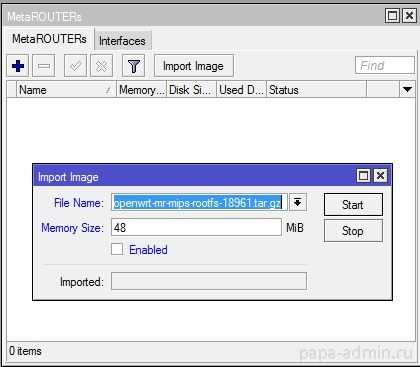Image resolution: width=420 pixels, height=367 pixels.
Task: Sort by the Disk Size column header
Action: tap(191, 90)
